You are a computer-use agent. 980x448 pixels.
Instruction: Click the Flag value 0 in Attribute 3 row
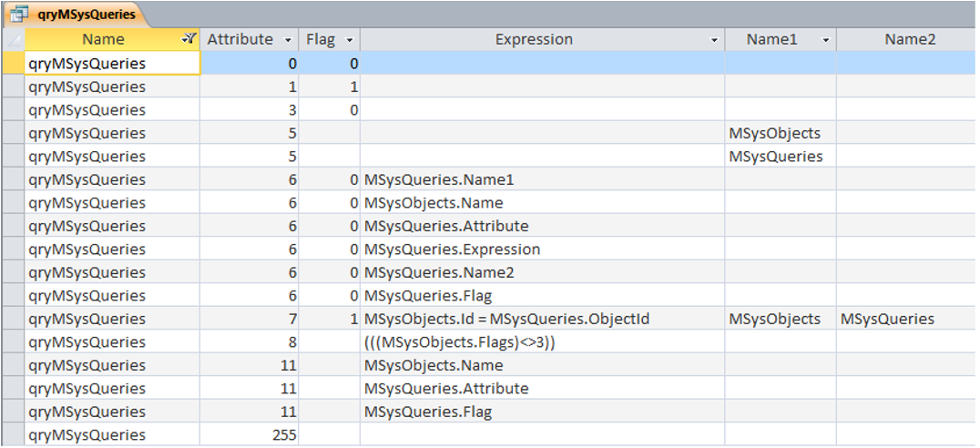330,110
